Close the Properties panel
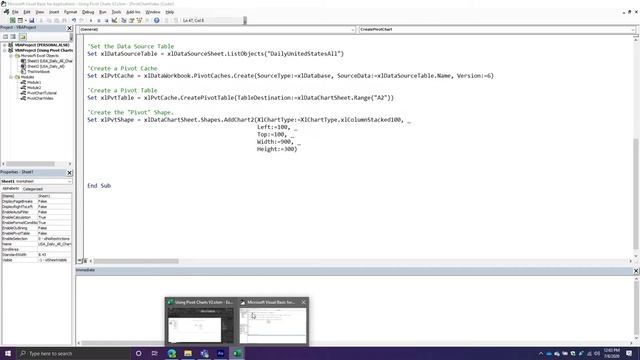 click(69, 173)
